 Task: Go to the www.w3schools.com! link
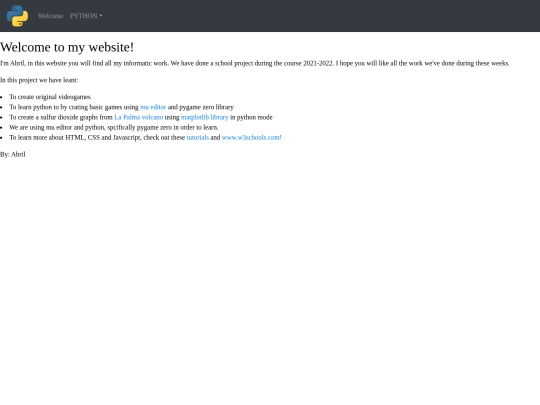[x=251, y=137]
